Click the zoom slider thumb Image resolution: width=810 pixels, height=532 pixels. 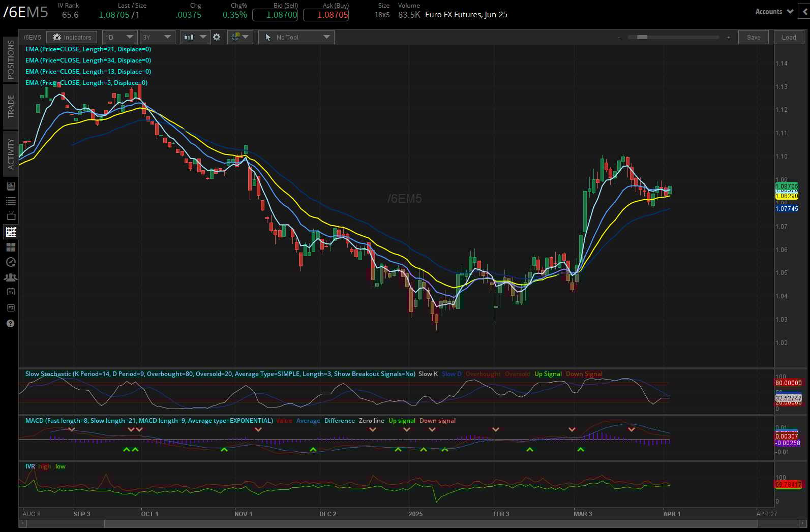pos(642,37)
